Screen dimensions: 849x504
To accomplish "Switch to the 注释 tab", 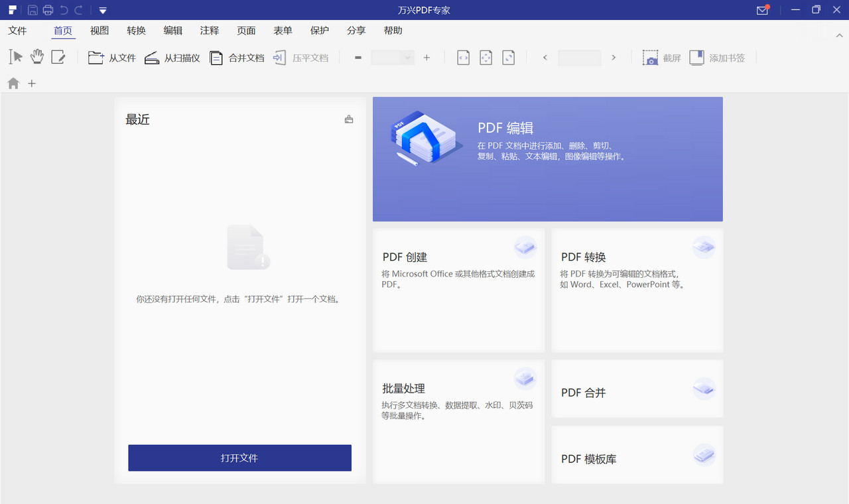I will click(x=210, y=31).
